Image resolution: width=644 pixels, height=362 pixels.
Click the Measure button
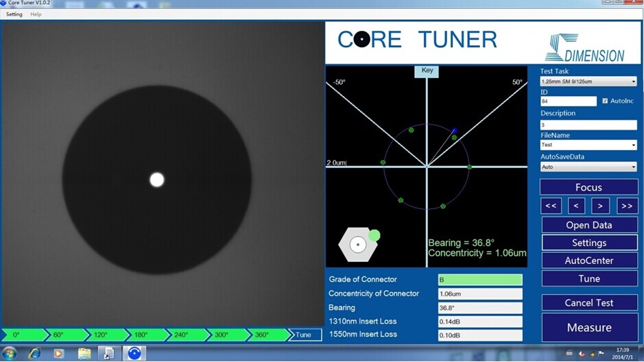click(x=589, y=328)
